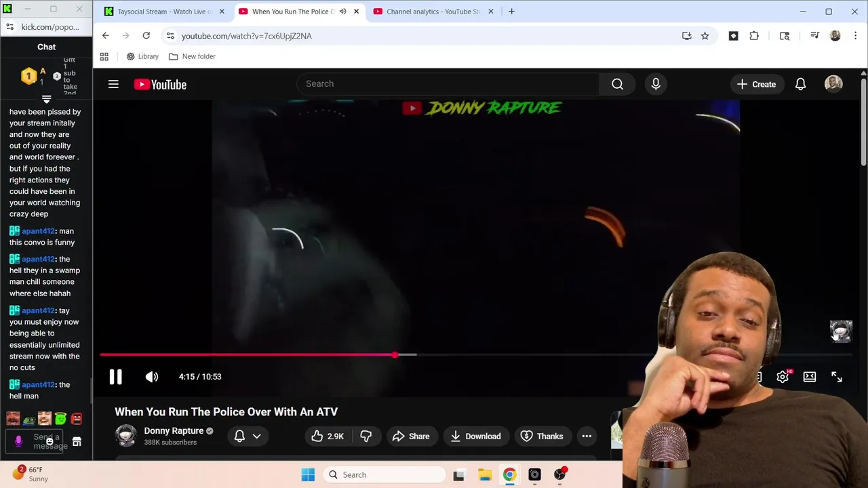Pause the video with the pause button
Image resolution: width=868 pixels, height=488 pixels.
(x=115, y=377)
